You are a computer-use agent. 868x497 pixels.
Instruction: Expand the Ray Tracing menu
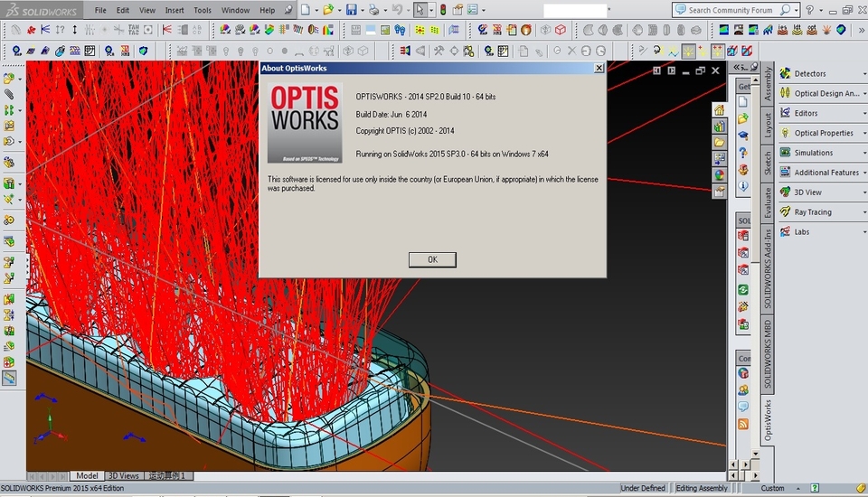coord(823,212)
